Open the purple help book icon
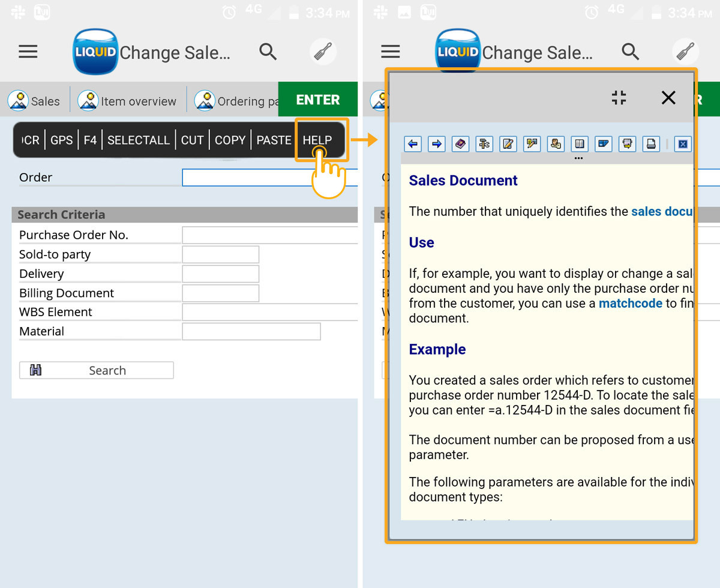The height and width of the screenshot is (588, 720). pos(460,144)
